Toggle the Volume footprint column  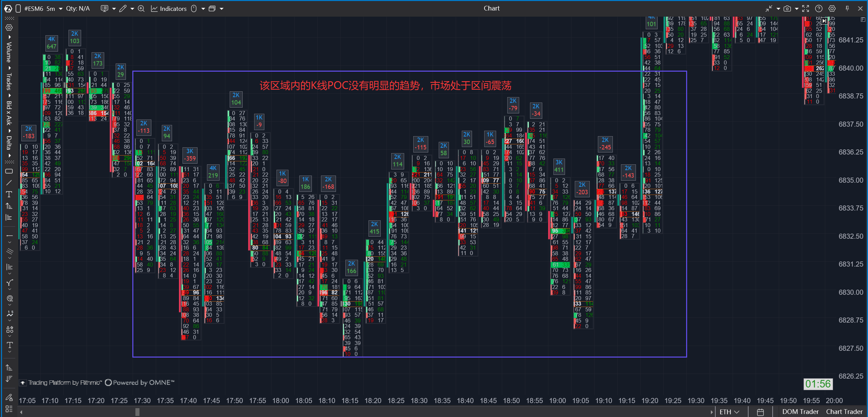[9, 52]
